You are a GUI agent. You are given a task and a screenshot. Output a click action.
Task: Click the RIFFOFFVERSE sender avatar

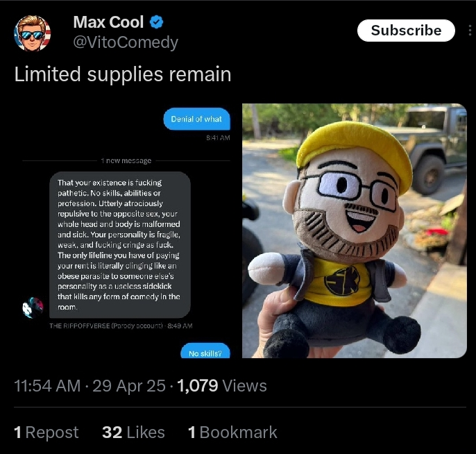(33, 308)
